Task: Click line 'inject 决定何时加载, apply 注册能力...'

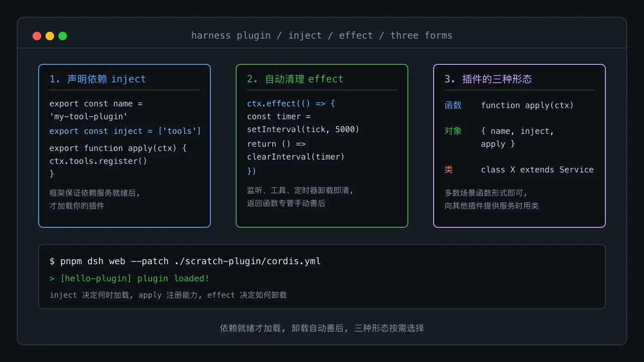Action: coord(168,295)
